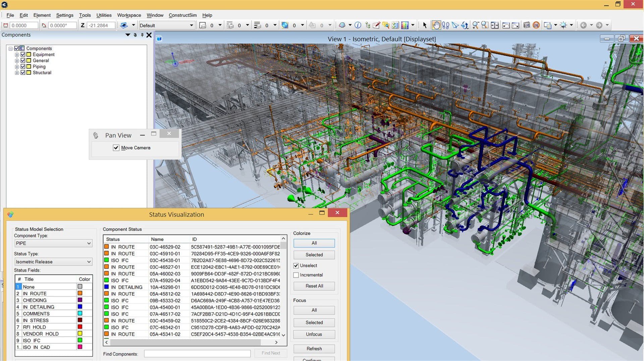Enable the Incremental colorize option
Viewport: 644px width, 361px height.
[296, 275]
